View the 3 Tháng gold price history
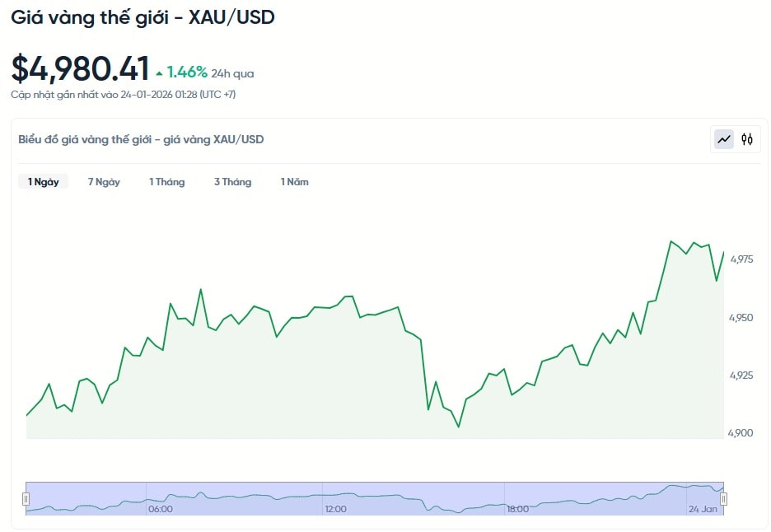This screenshot has height=532, width=771. [x=232, y=181]
